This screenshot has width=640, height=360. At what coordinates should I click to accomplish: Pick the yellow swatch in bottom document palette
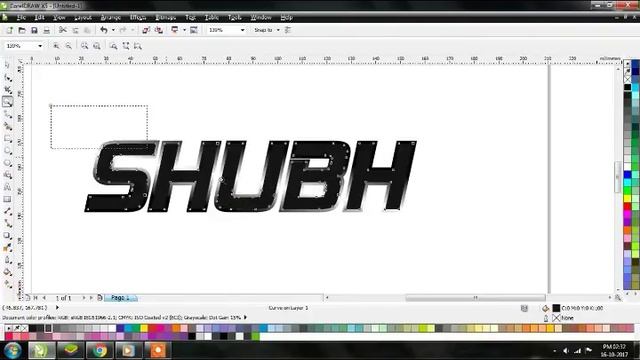[x=144, y=329]
